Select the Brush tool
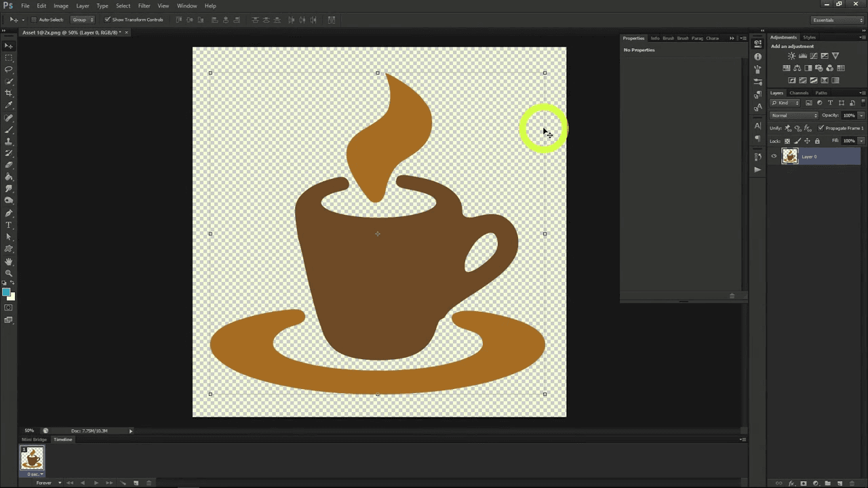 (9, 129)
